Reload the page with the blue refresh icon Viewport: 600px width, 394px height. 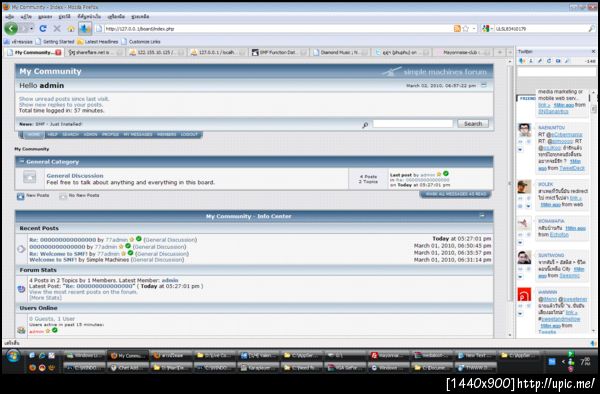click(x=43, y=29)
